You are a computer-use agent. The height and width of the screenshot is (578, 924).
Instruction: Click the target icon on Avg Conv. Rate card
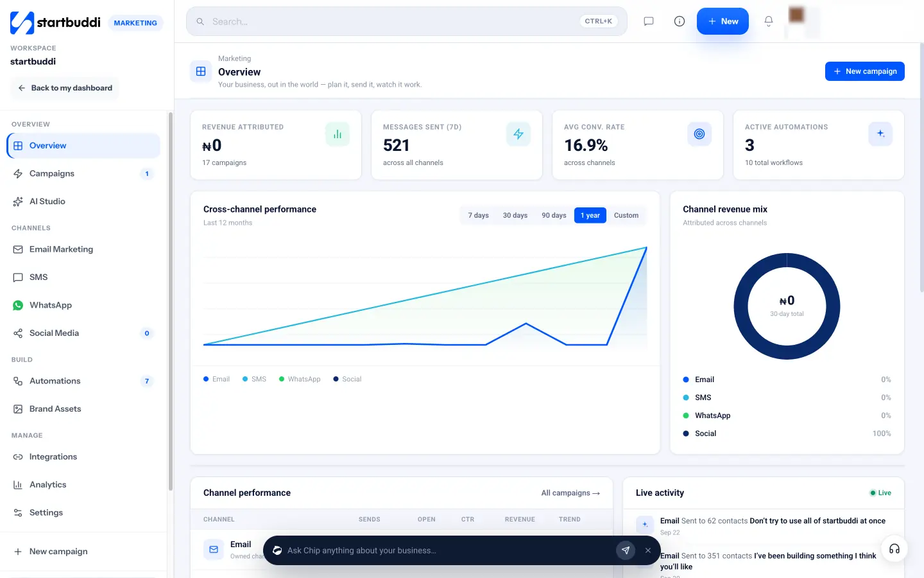pyautogui.click(x=699, y=134)
